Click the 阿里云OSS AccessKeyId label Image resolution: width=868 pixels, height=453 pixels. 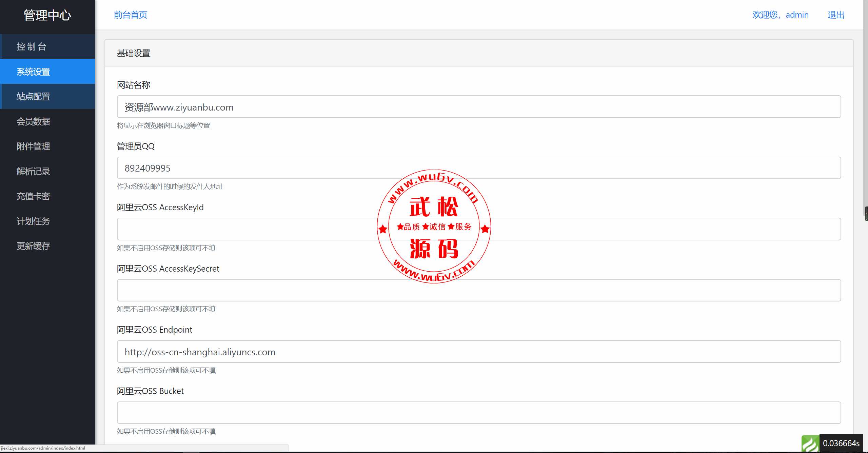160,207
